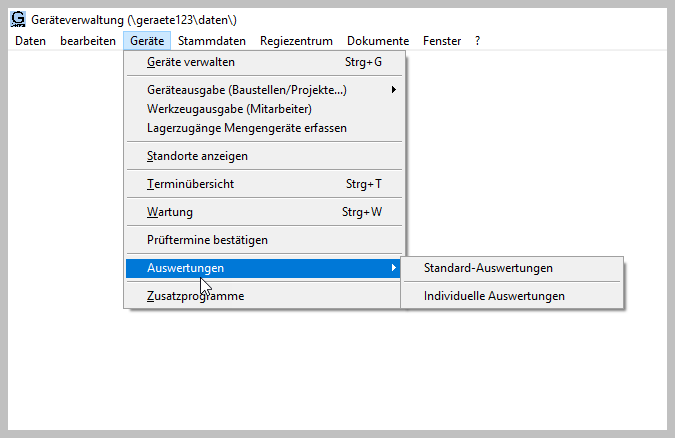Open Terminübersicht from the menu
Screen dimensions: 675x438
click(190, 184)
